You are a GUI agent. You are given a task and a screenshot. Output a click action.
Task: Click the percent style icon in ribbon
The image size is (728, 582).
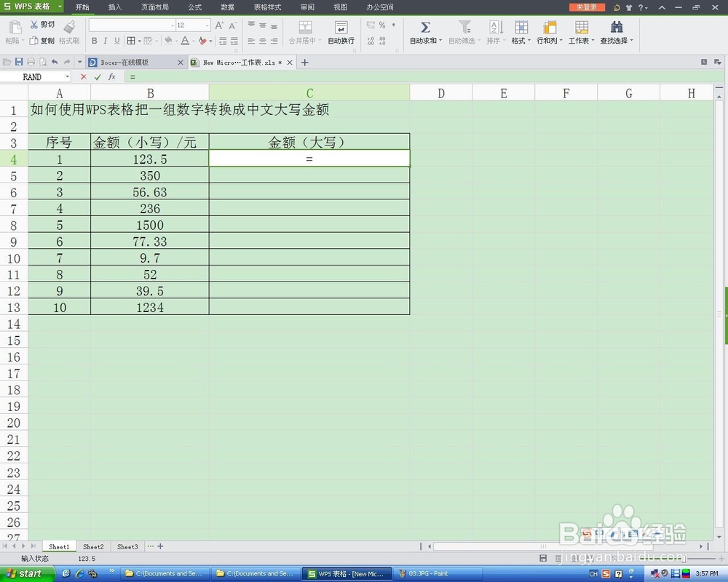(381, 25)
